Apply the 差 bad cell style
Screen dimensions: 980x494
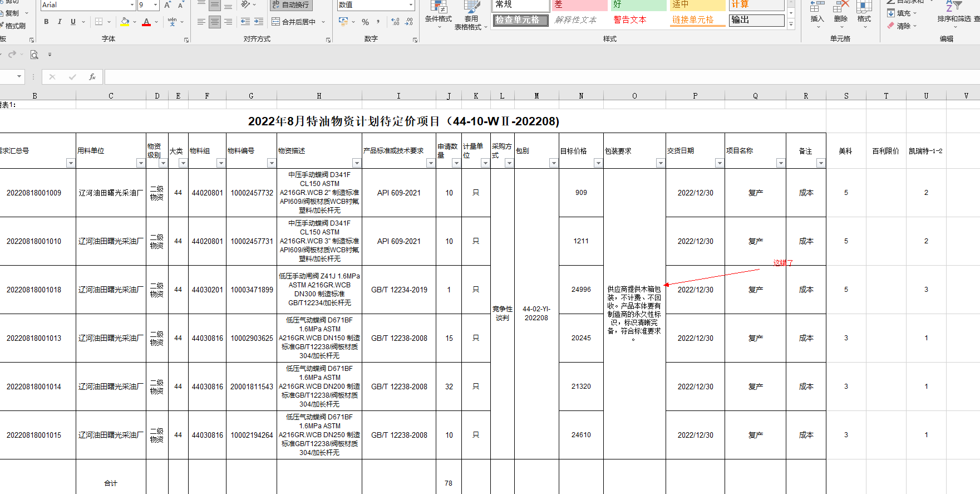tap(580, 5)
